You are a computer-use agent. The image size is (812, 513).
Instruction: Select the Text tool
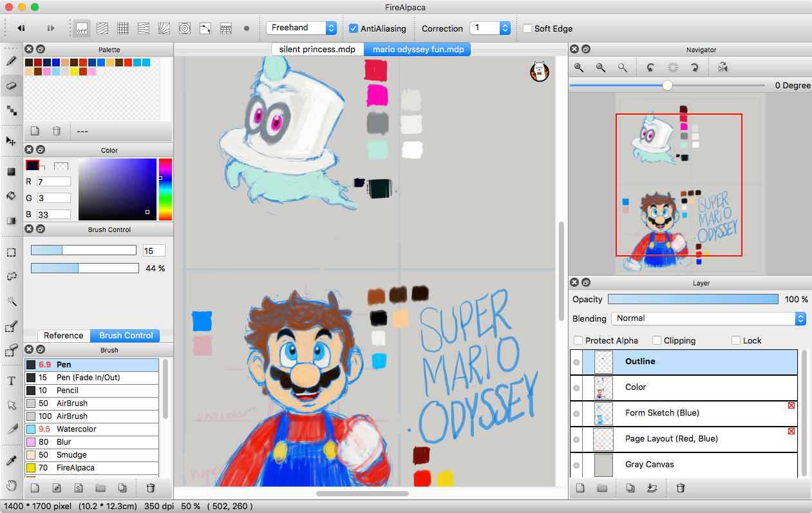tap(11, 381)
